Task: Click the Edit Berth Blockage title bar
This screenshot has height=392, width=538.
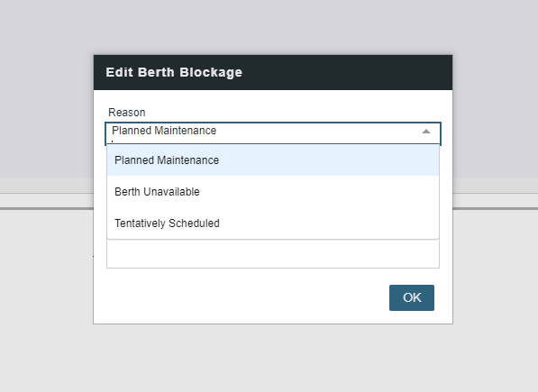Action: [273, 72]
